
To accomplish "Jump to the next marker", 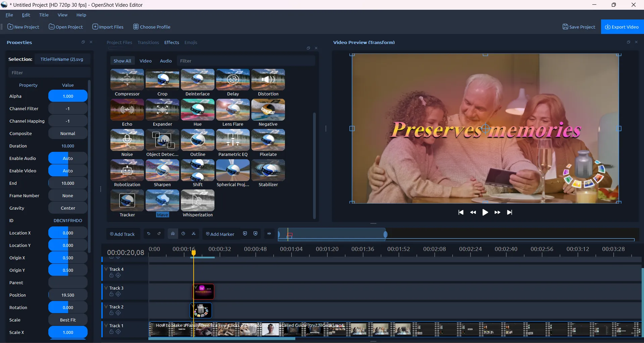I will (255, 234).
